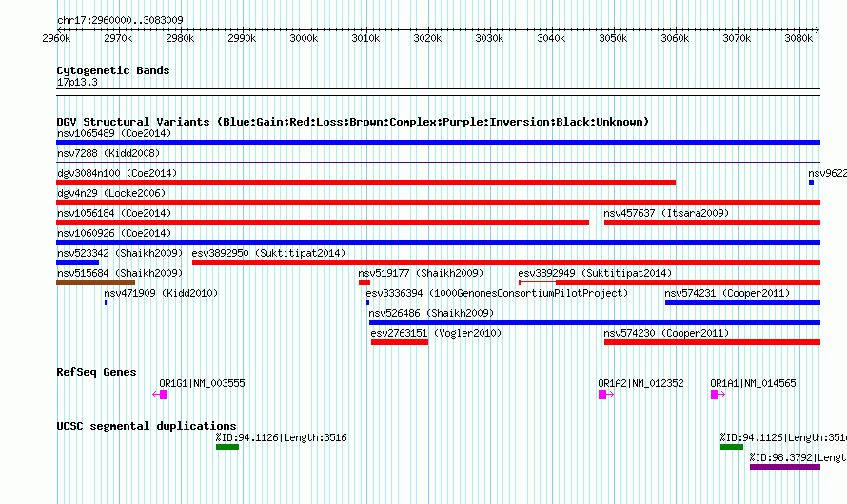Click the nsv457637 (Itsara2009) red bar
The width and height of the screenshot is (847, 504).
coord(712,223)
